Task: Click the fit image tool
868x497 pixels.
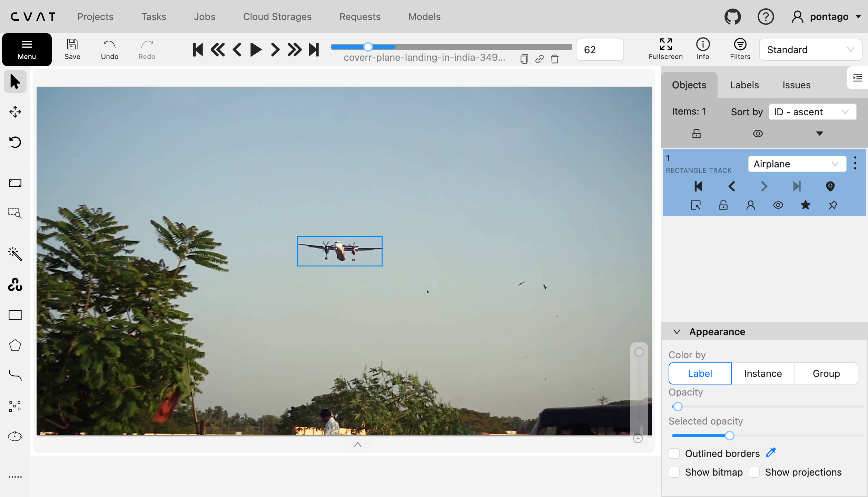Action: pyautogui.click(x=15, y=183)
